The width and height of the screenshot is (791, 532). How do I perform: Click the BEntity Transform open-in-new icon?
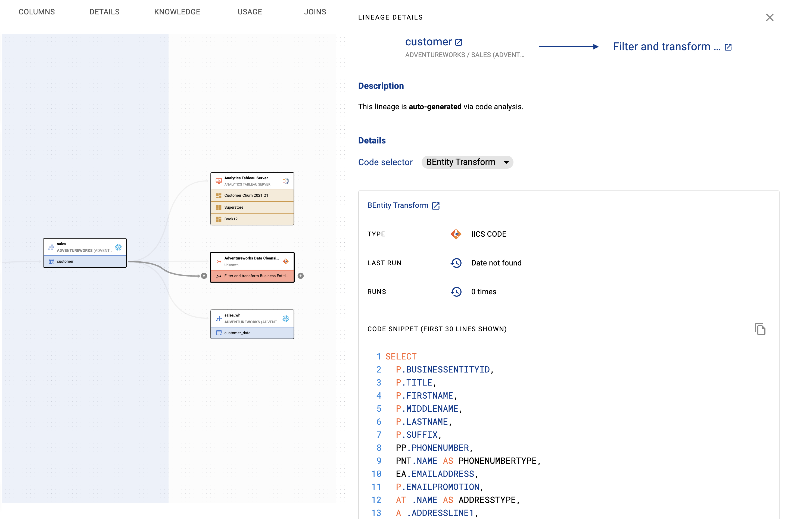(436, 206)
